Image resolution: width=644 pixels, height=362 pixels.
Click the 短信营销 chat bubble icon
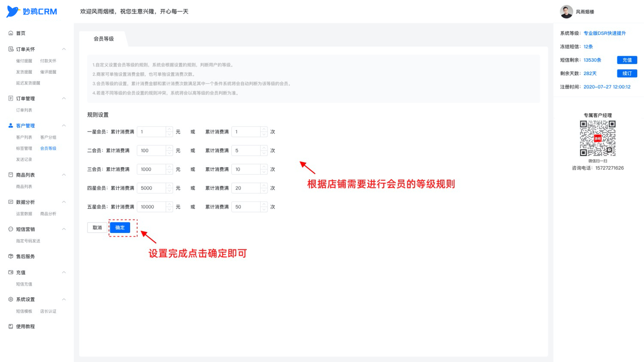click(x=11, y=229)
